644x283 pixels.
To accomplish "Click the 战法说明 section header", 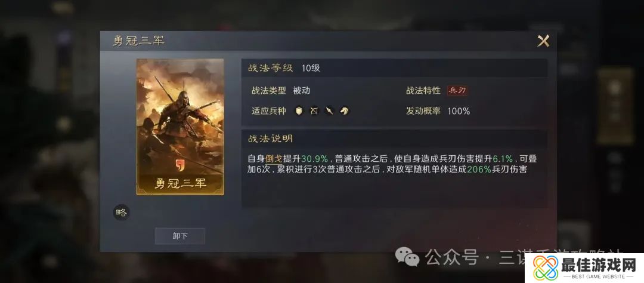I will tap(270, 139).
